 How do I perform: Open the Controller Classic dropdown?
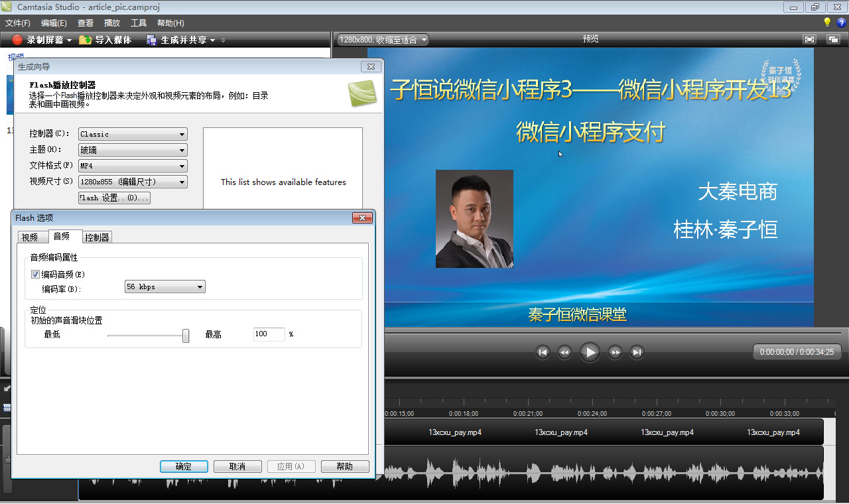click(133, 134)
